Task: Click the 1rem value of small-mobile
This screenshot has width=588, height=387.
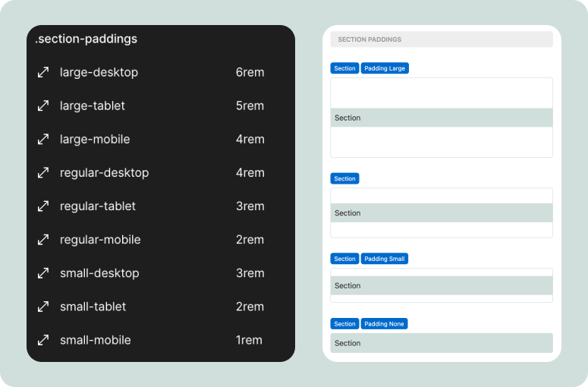Action: 249,340
